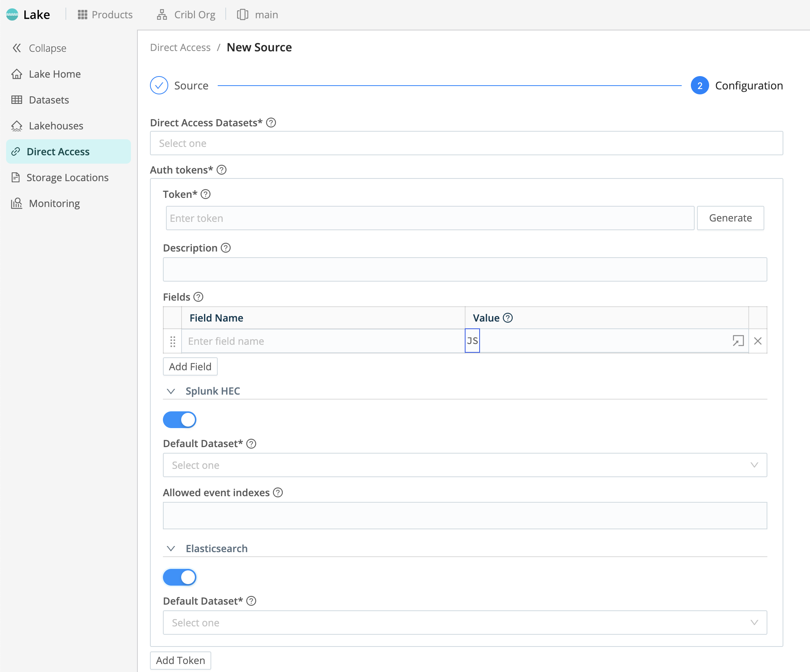The image size is (810, 672).
Task: Click help icon next to Auth tokens
Action: (222, 170)
